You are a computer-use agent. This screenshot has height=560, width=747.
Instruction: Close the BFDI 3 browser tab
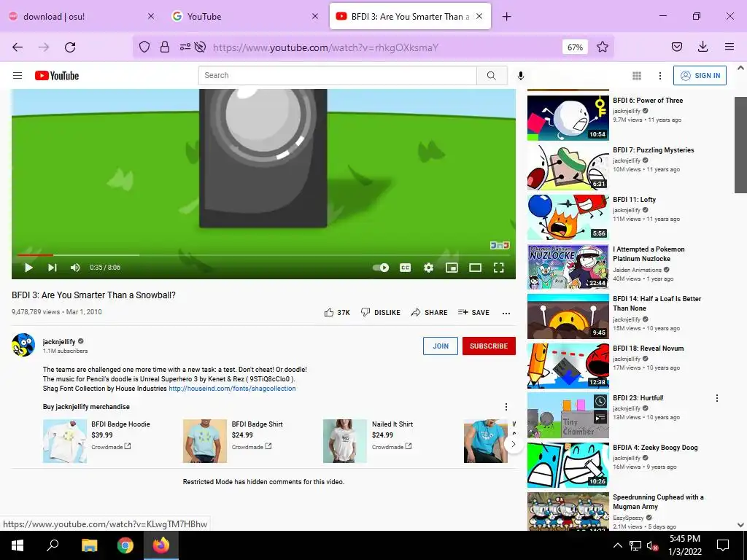479,16
